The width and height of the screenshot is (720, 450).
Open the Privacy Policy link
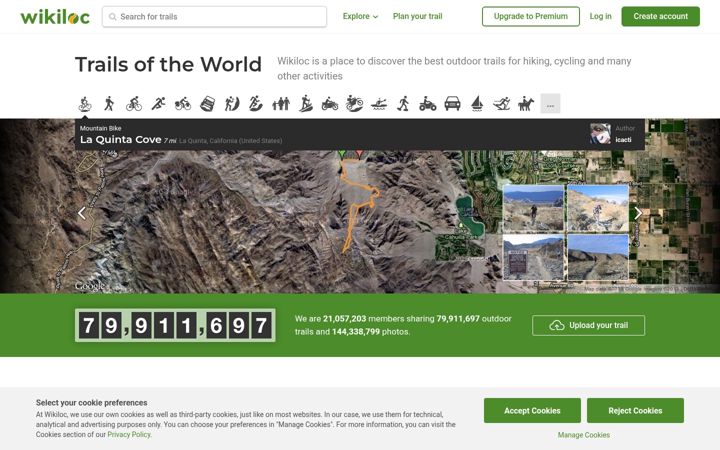click(x=129, y=434)
